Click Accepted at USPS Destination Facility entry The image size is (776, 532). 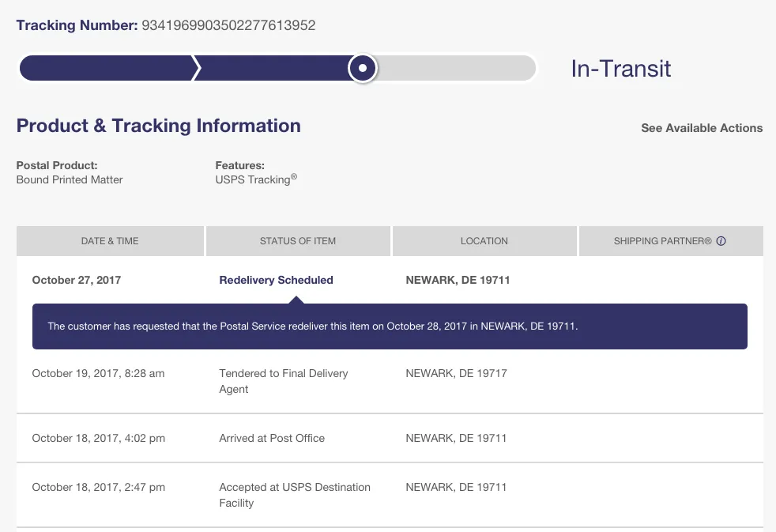(x=295, y=495)
